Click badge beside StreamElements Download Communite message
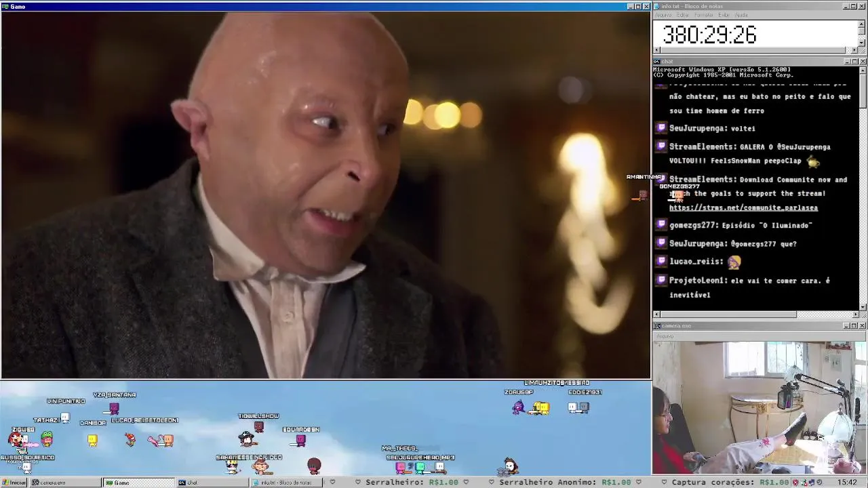Image resolution: width=868 pixels, height=488 pixels. (661, 179)
